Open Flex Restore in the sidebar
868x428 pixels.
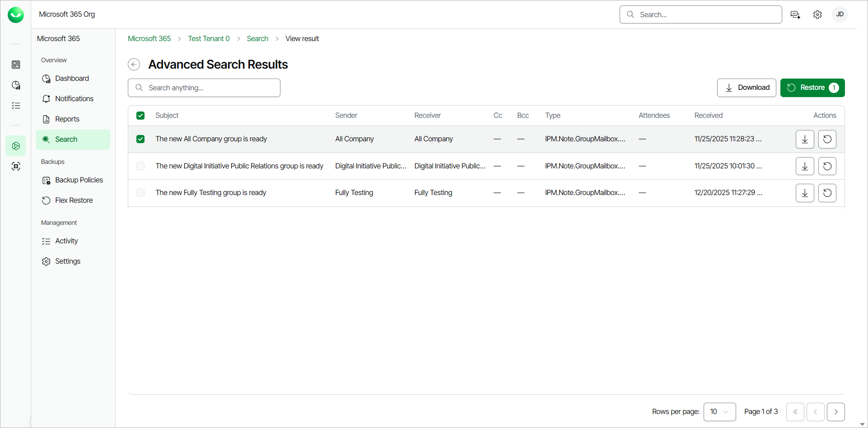(73, 200)
